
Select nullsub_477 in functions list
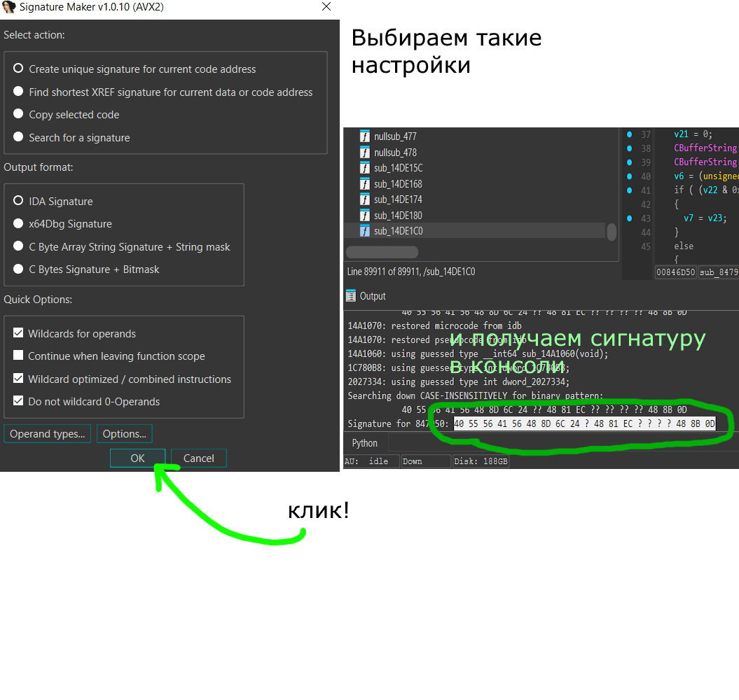[x=396, y=136]
